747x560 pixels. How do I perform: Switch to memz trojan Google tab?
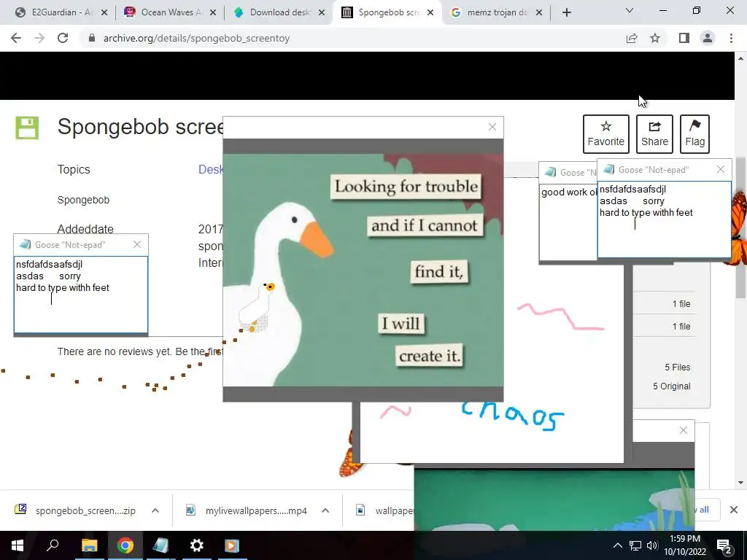496,12
